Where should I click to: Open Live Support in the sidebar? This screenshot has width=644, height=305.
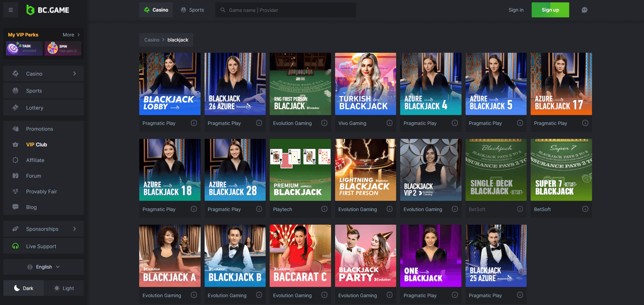pos(43,246)
